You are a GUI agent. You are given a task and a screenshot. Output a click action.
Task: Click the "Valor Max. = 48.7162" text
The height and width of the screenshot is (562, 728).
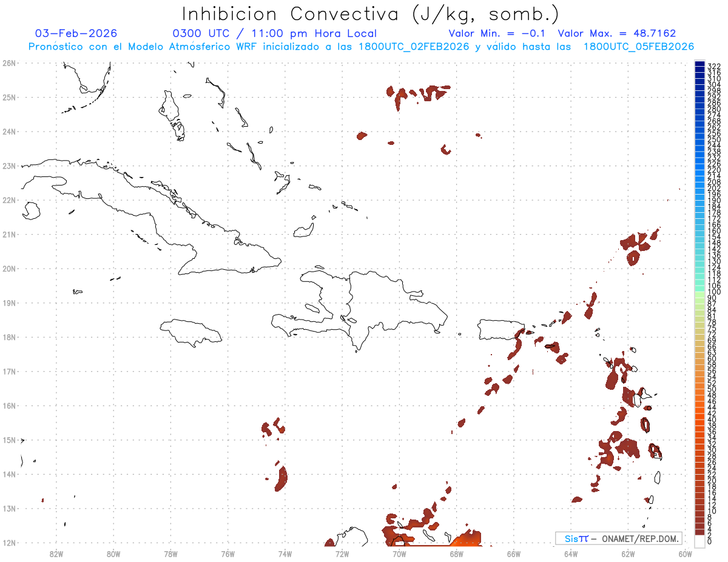(x=617, y=33)
